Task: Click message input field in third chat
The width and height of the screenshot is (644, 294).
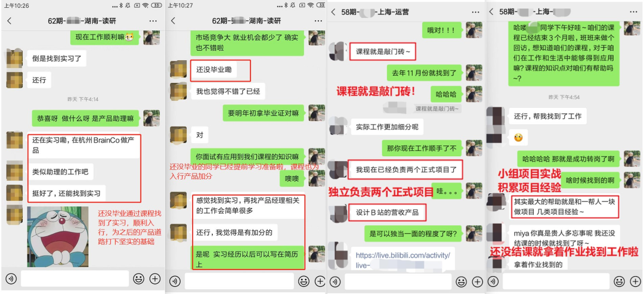Action: click(398, 281)
